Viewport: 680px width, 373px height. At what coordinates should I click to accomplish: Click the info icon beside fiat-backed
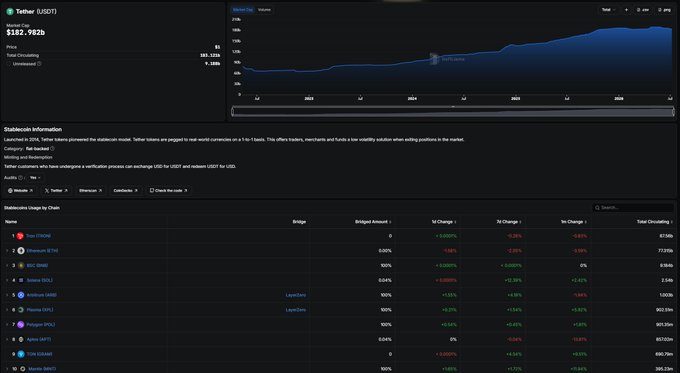point(52,149)
